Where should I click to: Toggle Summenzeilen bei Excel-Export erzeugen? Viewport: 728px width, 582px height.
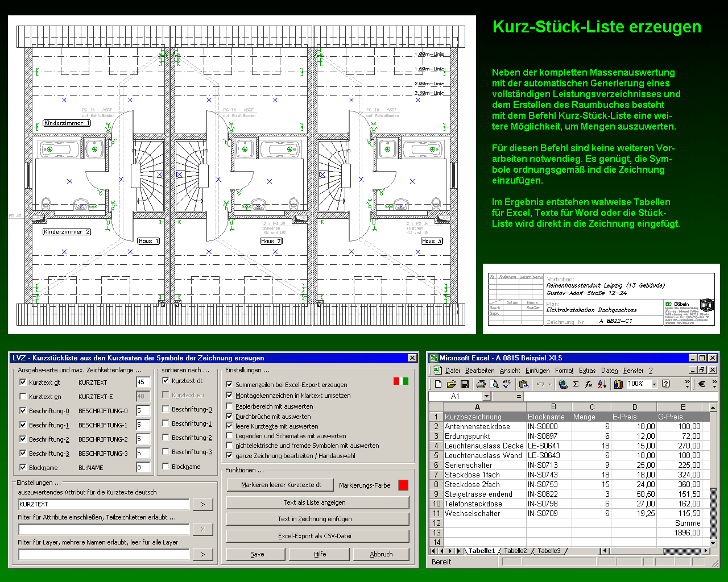click(230, 385)
